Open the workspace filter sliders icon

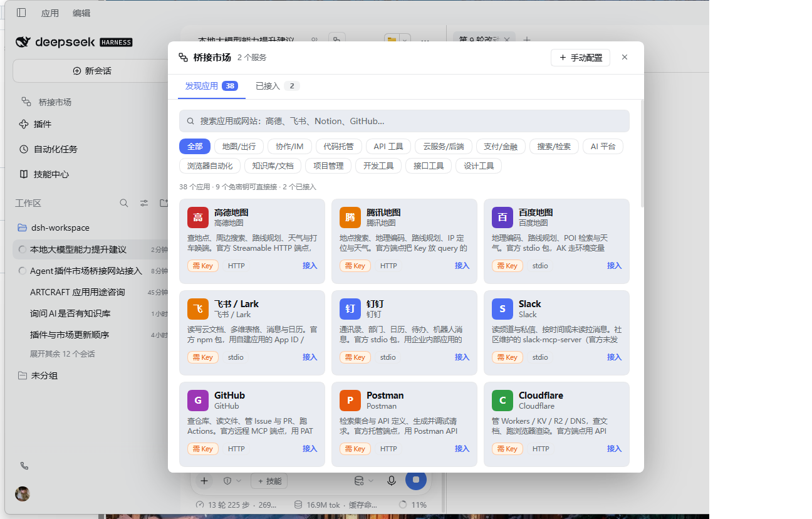[144, 203]
